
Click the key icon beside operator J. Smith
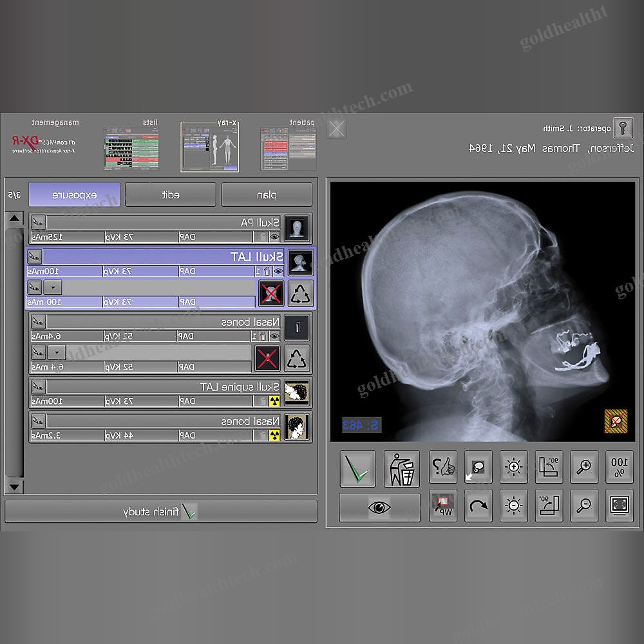[x=623, y=128]
